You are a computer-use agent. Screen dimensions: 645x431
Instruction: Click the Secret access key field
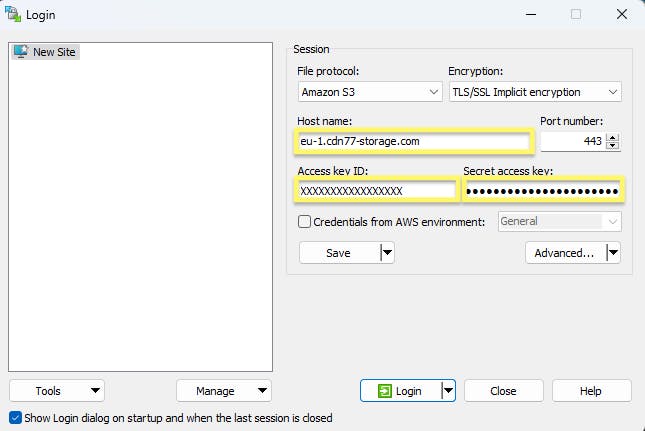542,190
